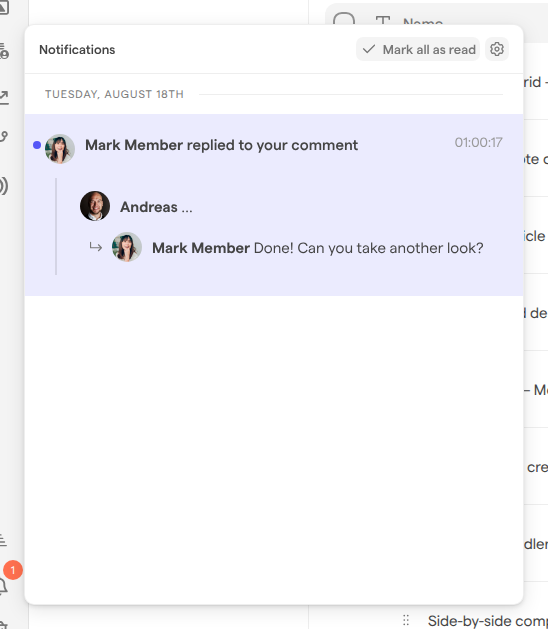Click the drag handle beside 'Side-by-side' row
Screen dimensions: 548x629
[406, 620]
